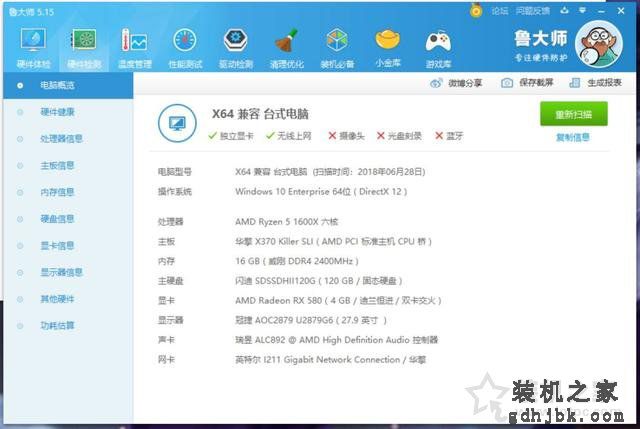
Task: Select 显卡信息 sidebar tab
Action: [x=68, y=246]
